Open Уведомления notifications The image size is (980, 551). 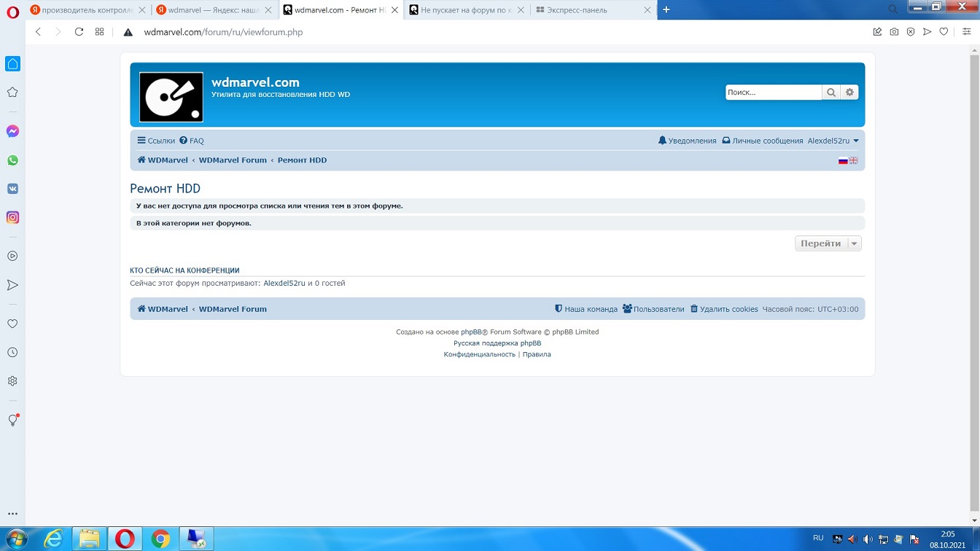(687, 141)
